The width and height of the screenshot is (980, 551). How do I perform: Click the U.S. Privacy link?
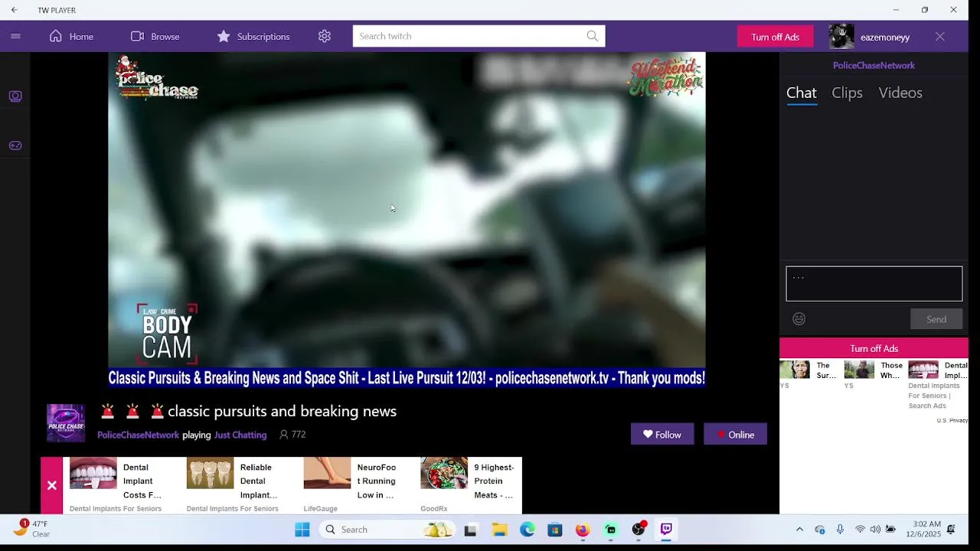pos(952,420)
